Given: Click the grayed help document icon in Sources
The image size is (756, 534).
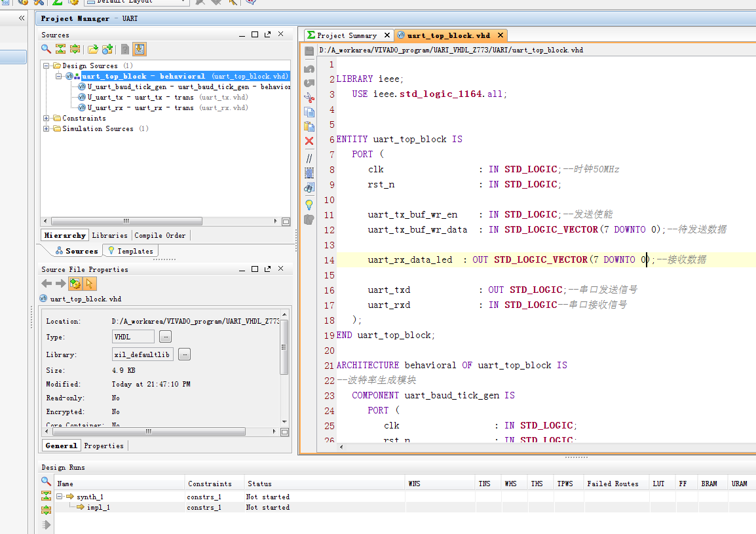Looking at the screenshot, I should 125,48.
